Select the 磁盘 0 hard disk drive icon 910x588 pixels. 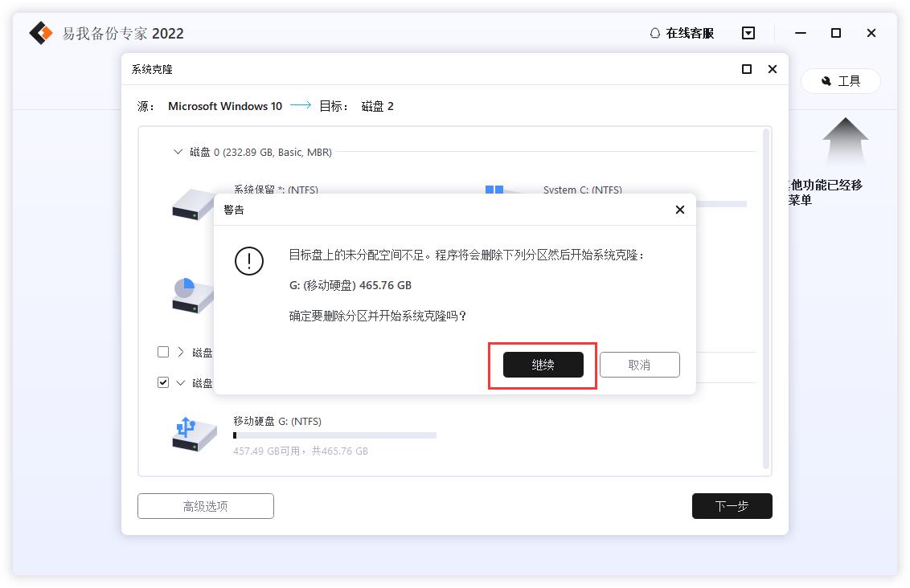pos(193,205)
